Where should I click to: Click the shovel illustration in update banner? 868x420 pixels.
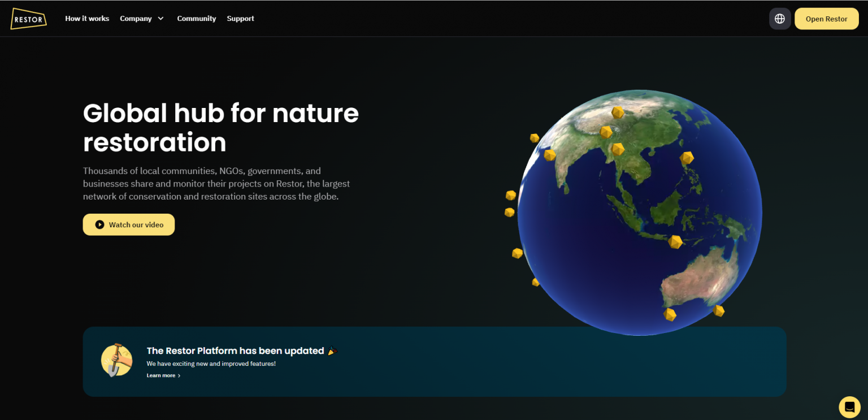116,360
